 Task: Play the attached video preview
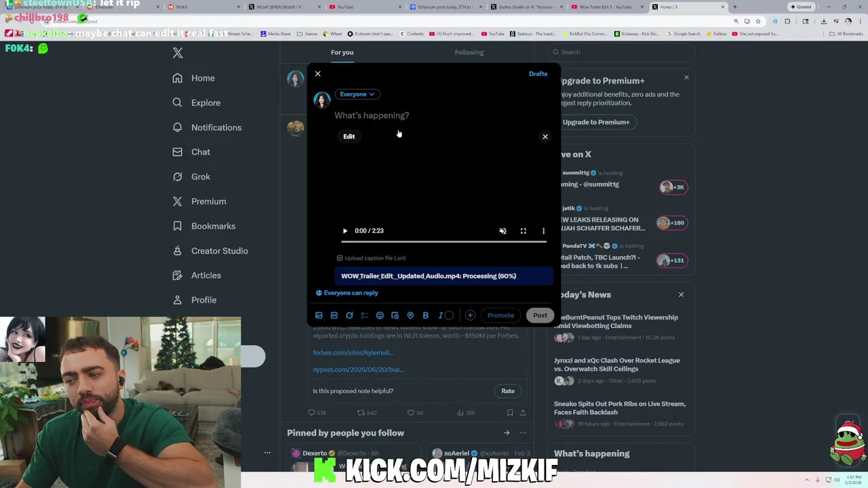coord(344,231)
